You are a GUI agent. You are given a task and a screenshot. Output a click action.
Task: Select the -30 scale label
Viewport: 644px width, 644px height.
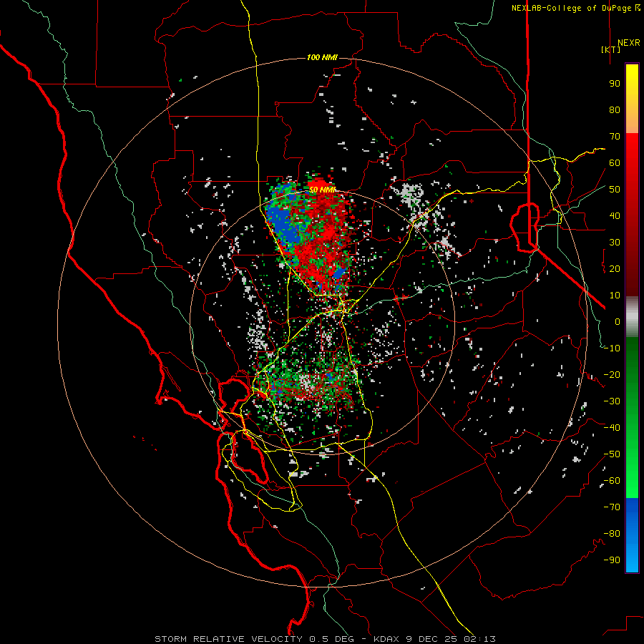pos(612,401)
